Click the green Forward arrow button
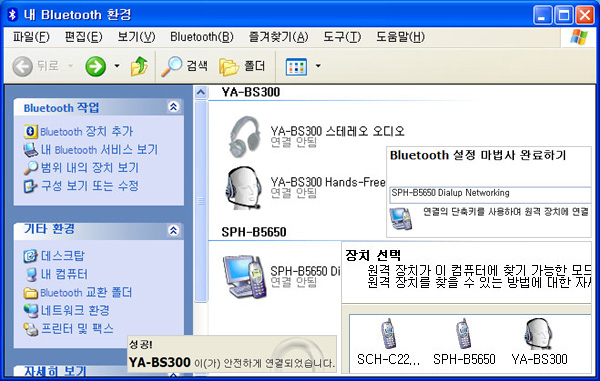 click(95, 66)
